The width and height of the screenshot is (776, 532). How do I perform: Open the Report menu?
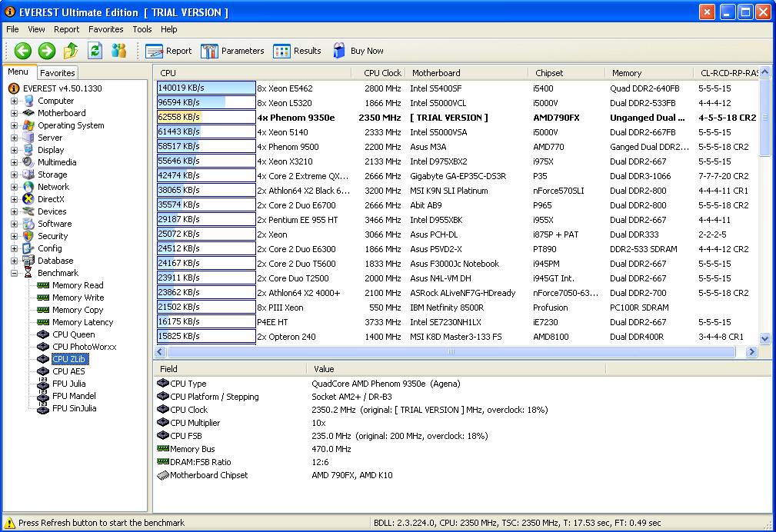point(66,29)
